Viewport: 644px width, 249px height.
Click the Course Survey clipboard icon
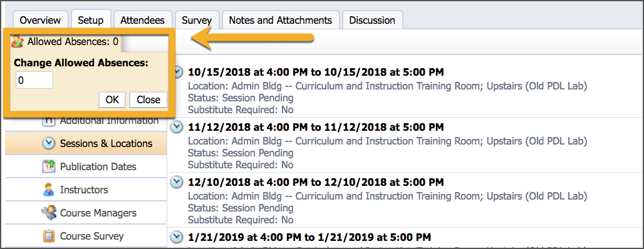pos(49,236)
